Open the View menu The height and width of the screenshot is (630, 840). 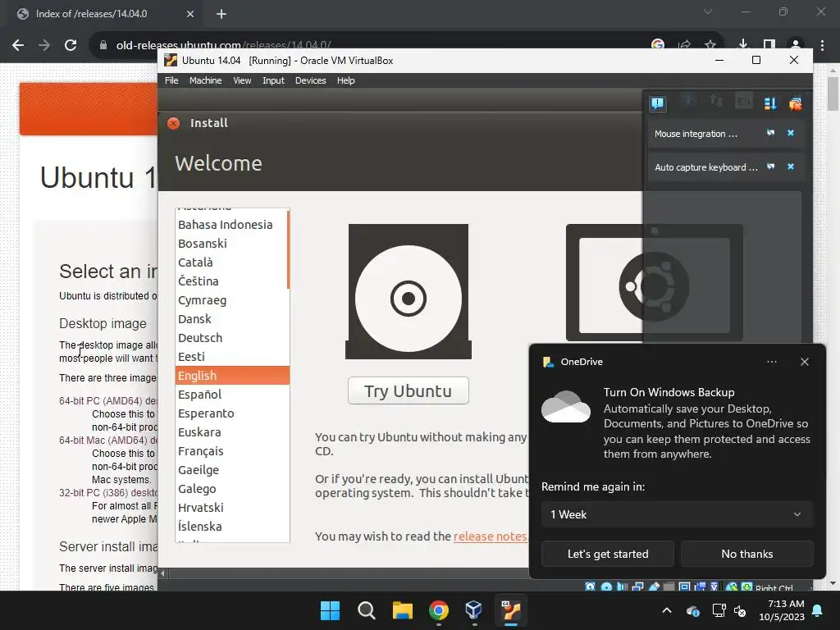coord(242,80)
